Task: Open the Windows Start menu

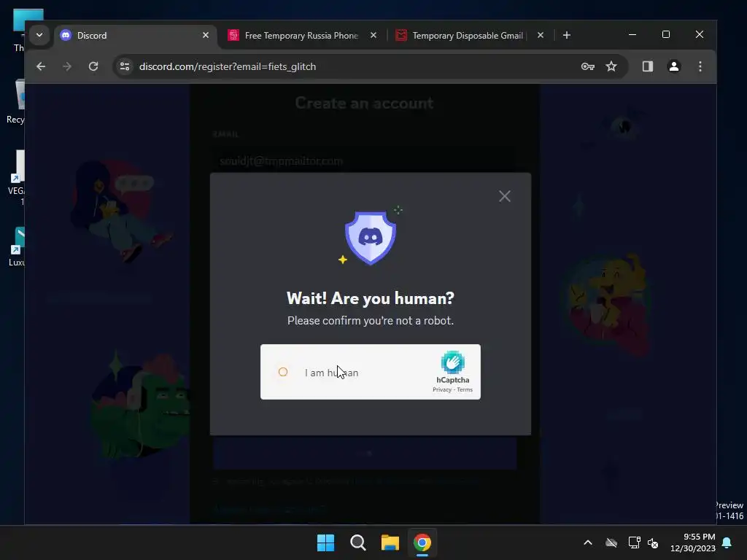Action: coord(326,542)
